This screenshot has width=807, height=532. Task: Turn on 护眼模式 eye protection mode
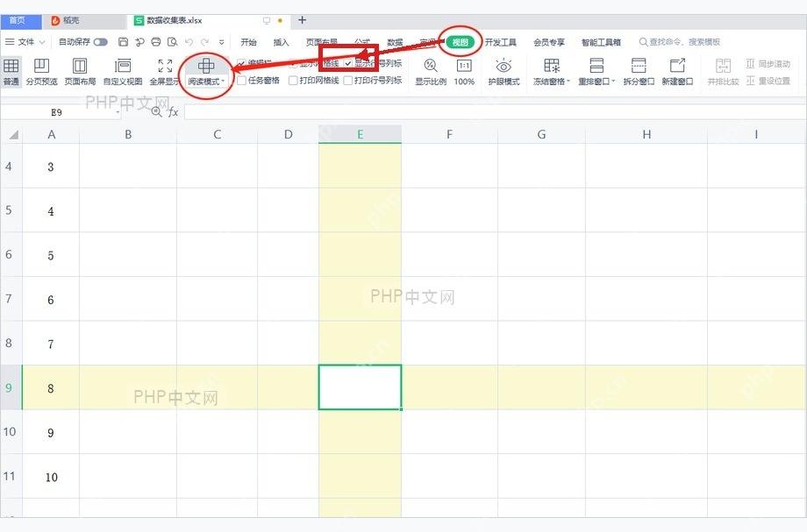tap(503, 72)
